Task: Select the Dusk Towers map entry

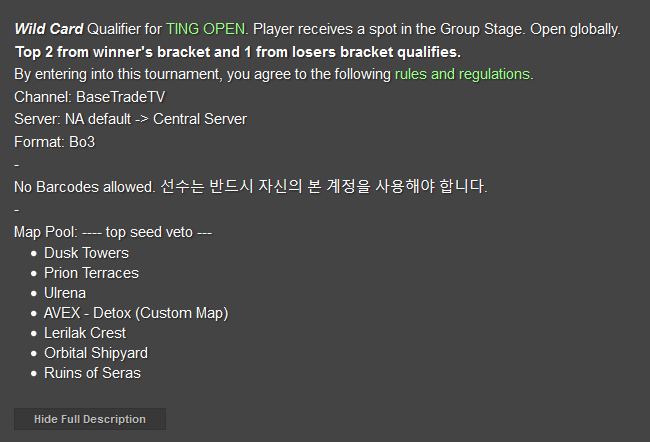Action: pyautogui.click(x=86, y=253)
